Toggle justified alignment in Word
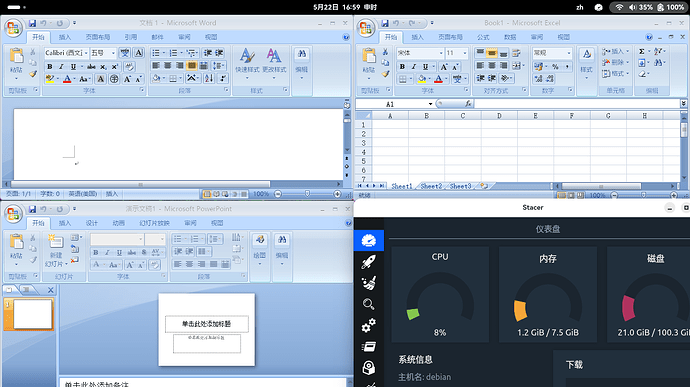Viewport: 690px width, 387px height. point(191,66)
